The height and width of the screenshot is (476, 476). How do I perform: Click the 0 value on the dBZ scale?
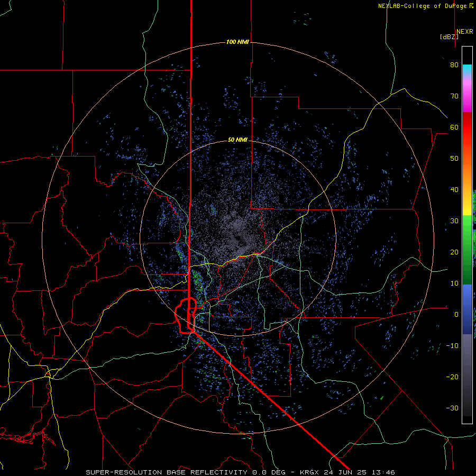point(456,315)
